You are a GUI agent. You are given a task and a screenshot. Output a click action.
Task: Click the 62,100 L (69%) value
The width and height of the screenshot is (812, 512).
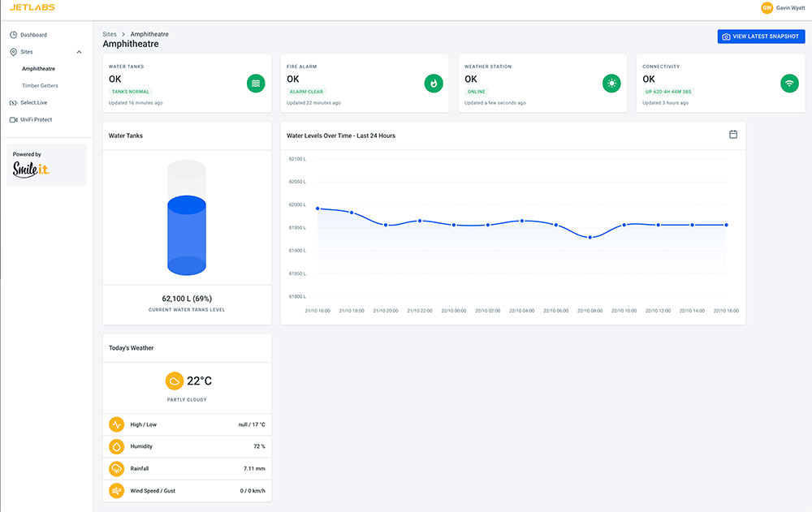(x=187, y=299)
